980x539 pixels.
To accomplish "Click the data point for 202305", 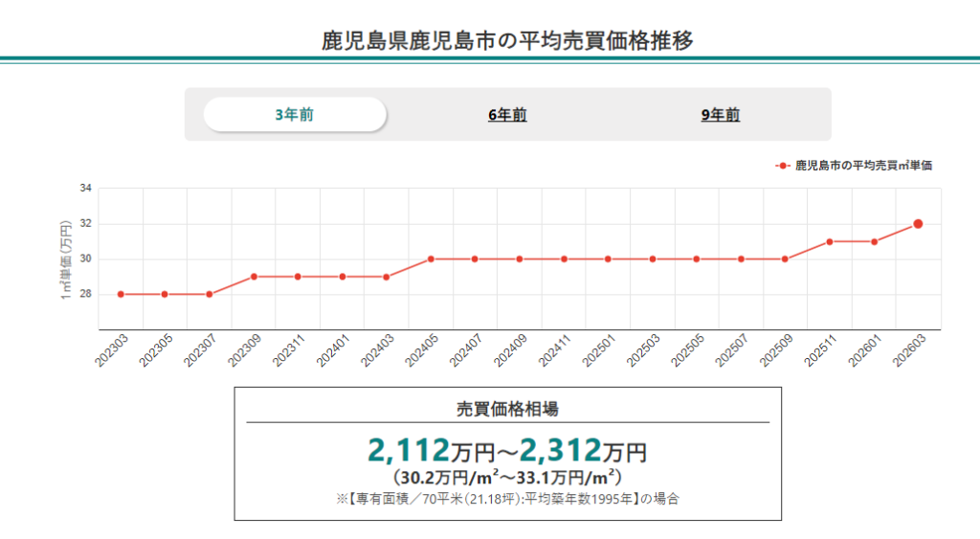I will tap(165, 294).
